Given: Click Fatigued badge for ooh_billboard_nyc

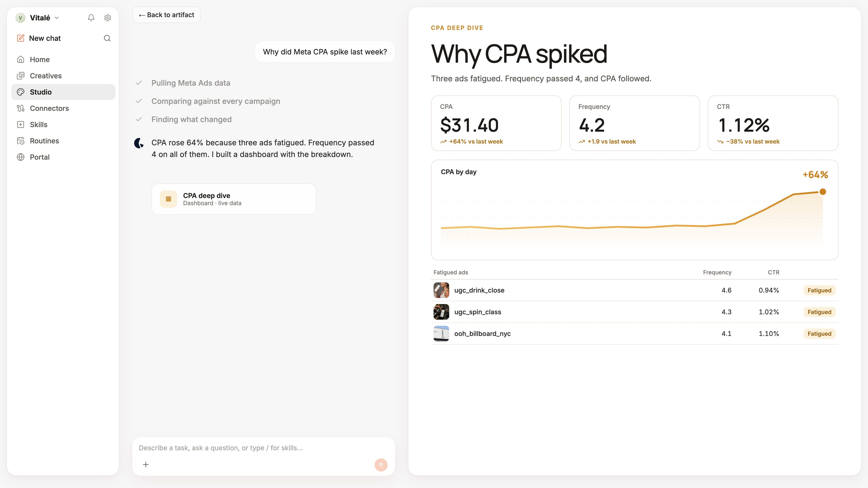Looking at the screenshot, I should [x=819, y=334].
